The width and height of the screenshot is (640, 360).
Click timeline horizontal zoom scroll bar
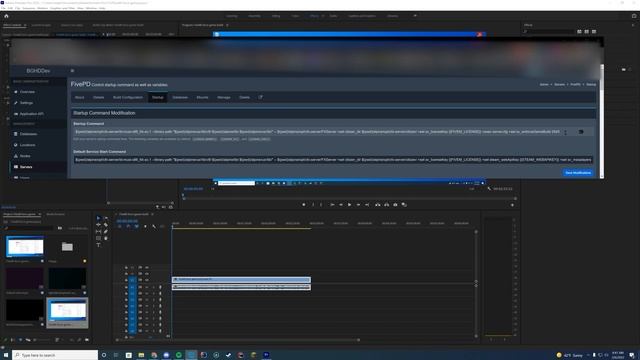(238, 340)
